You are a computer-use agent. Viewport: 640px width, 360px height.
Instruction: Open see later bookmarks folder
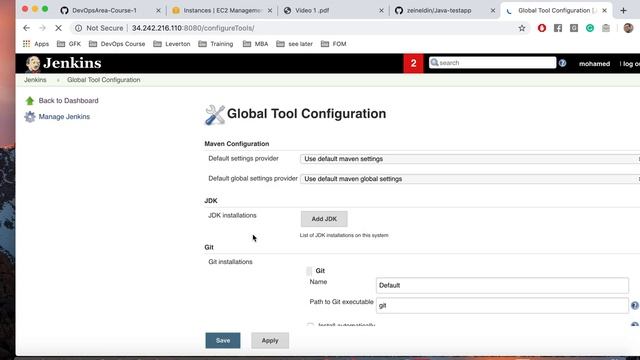click(294, 44)
